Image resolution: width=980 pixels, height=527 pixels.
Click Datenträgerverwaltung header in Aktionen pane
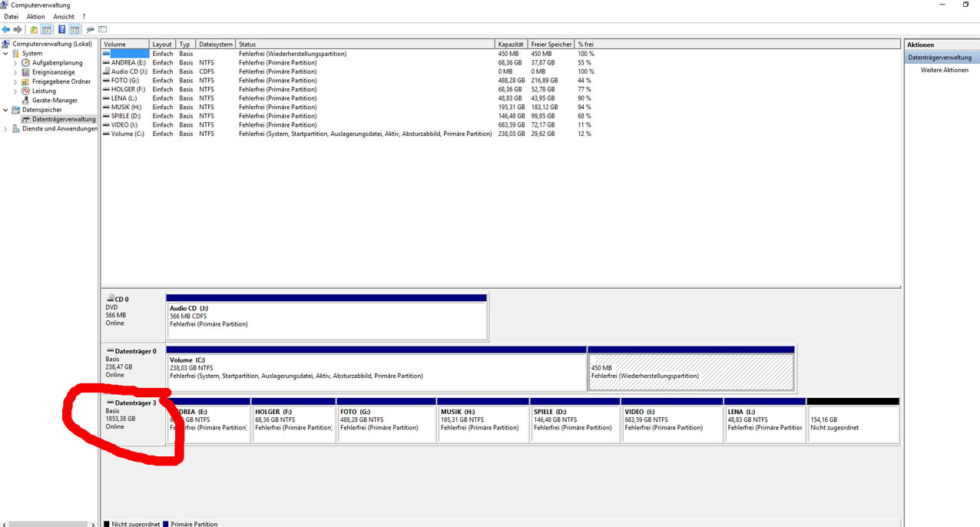point(942,57)
